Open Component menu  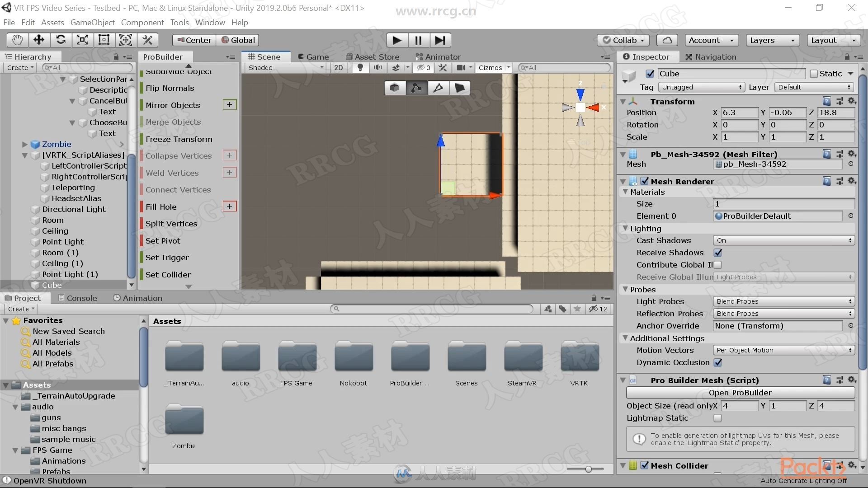[x=142, y=22]
